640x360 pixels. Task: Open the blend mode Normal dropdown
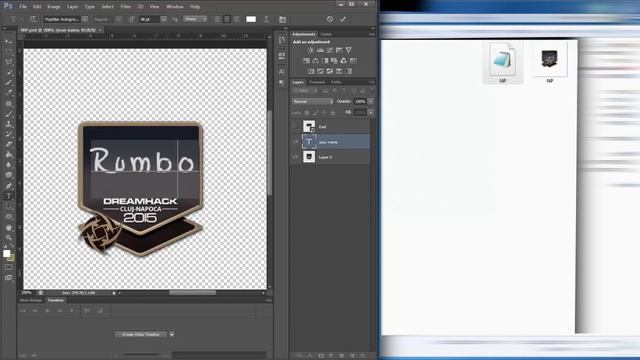coord(313,101)
